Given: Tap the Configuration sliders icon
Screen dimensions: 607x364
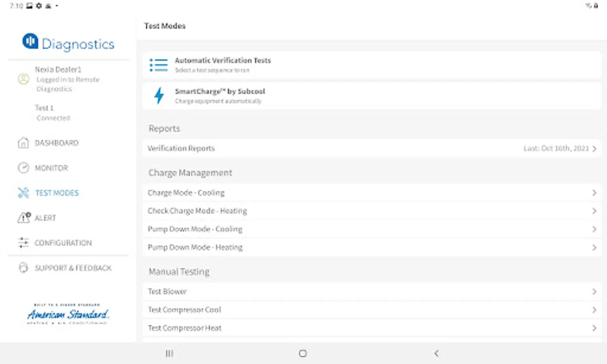Looking at the screenshot, I should (x=23, y=243).
